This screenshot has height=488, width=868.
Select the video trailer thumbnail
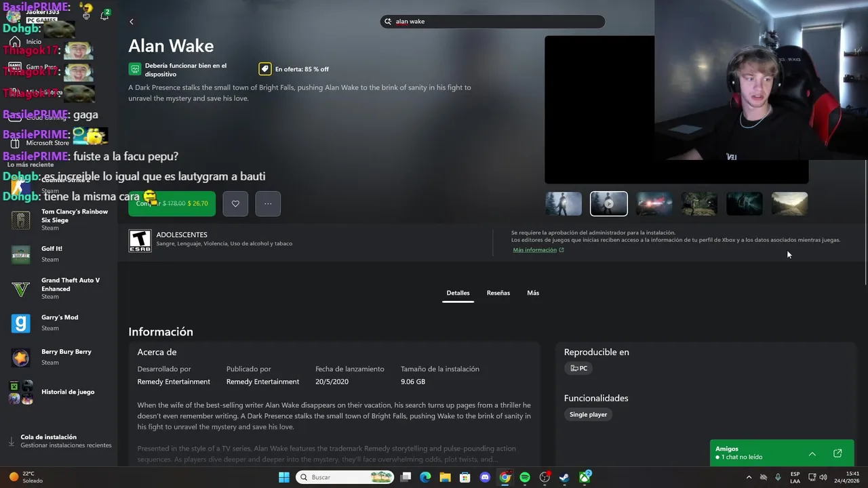[609, 203]
